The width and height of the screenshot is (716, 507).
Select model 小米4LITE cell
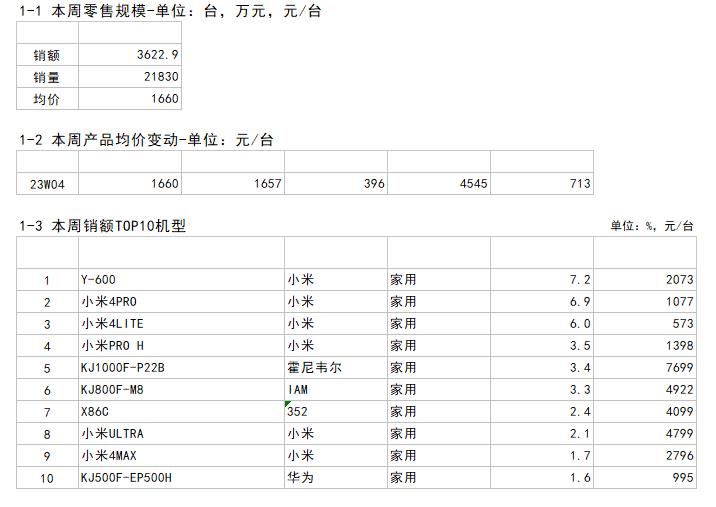coord(181,323)
